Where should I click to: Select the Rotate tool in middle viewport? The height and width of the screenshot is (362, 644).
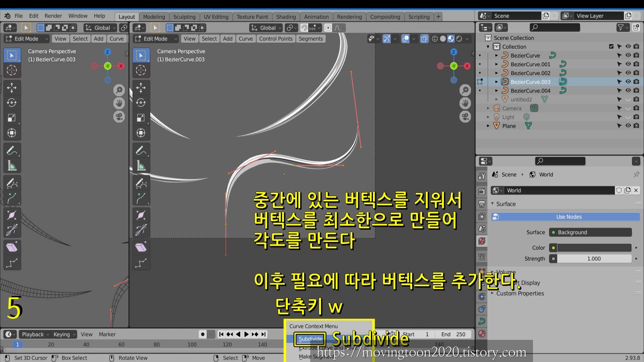(141, 103)
